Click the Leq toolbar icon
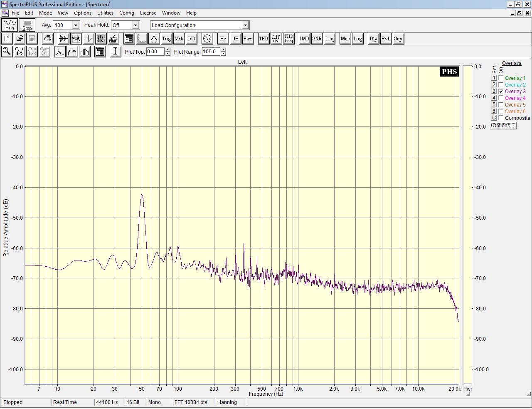532x409 pixels. pos(329,39)
